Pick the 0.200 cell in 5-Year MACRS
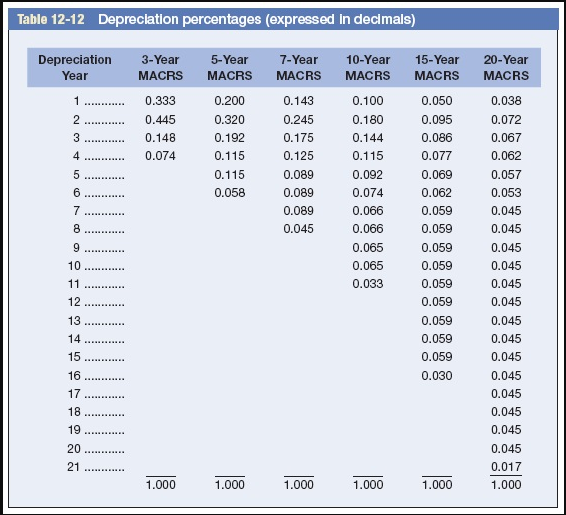 click(230, 101)
